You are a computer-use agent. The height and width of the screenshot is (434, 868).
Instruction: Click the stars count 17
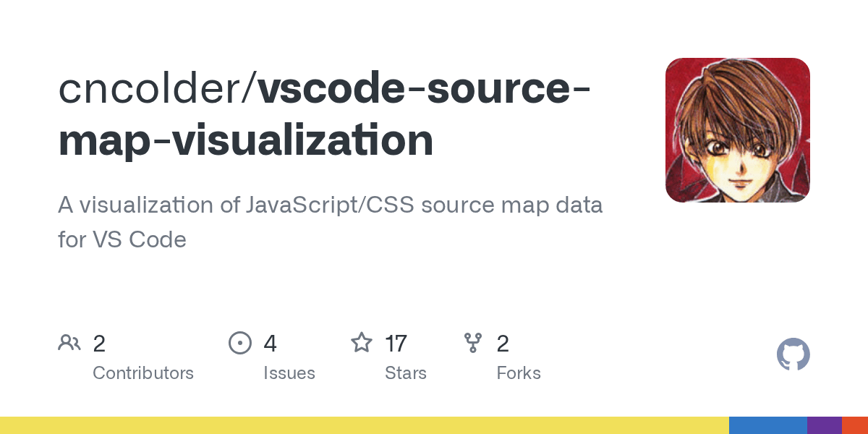[x=396, y=344]
